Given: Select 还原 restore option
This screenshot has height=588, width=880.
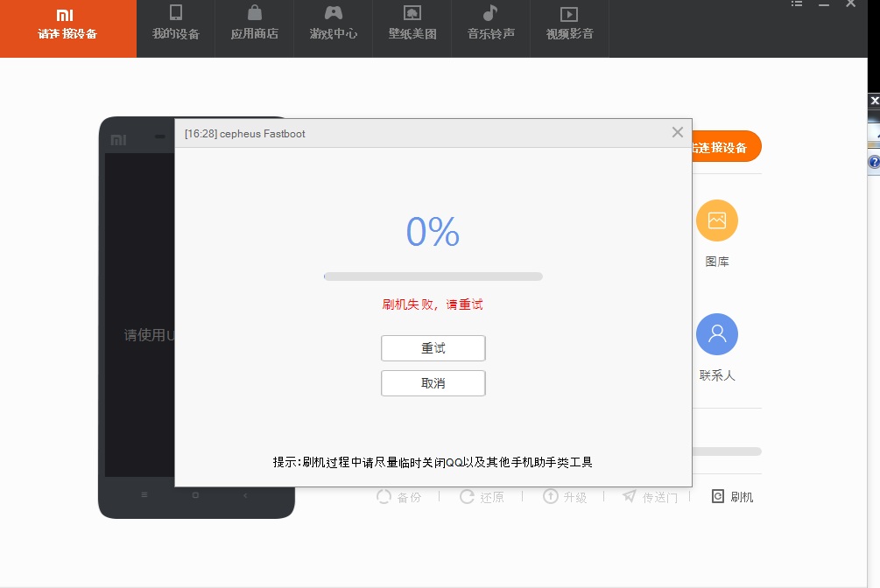Looking at the screenshot, I should point(482,497).
